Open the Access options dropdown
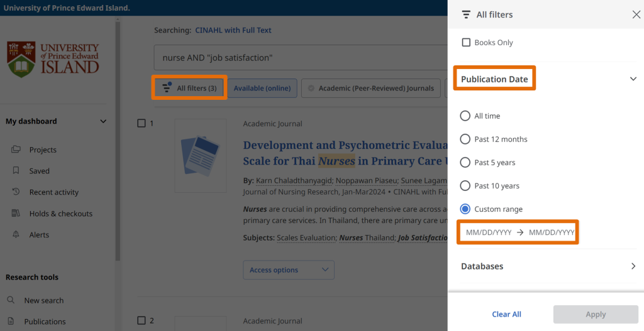The image size is (644, 331). click(289, 270)
